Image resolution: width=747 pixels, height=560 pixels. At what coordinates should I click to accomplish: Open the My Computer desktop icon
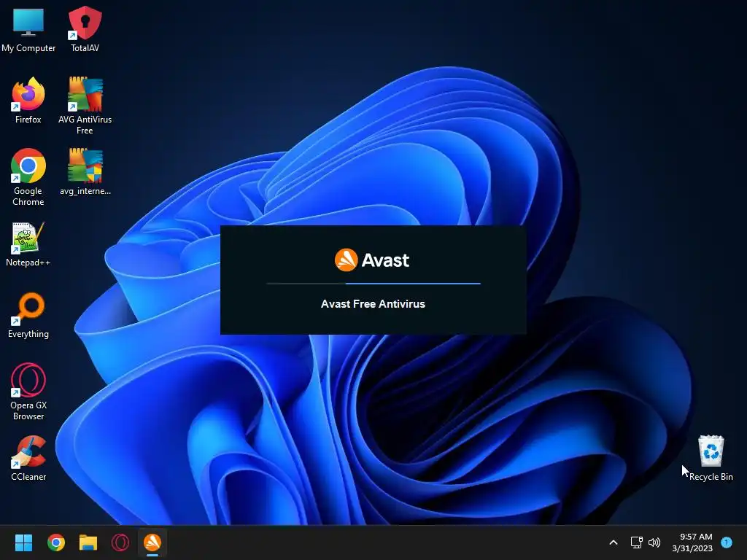(28, 29)
